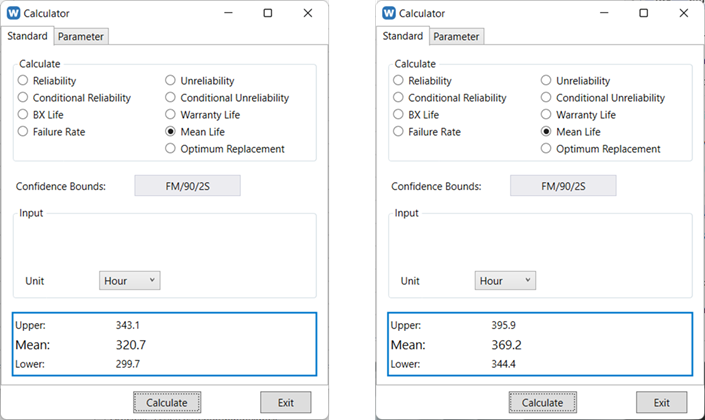Click Exit button in right window
705x420 pixels.
[661, 402]
